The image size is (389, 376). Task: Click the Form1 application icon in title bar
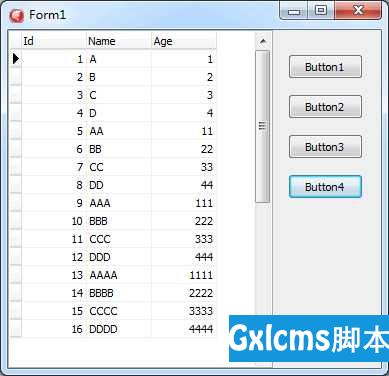pos(17,15)
